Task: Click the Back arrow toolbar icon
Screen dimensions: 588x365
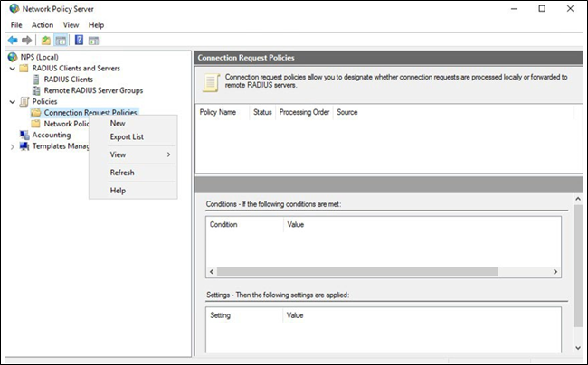Action: 13,40
